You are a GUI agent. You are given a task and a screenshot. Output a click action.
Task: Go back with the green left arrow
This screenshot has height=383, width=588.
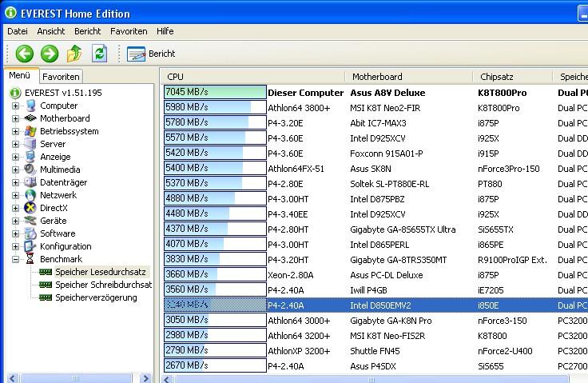pyautogui.click(x=25, y=54)
